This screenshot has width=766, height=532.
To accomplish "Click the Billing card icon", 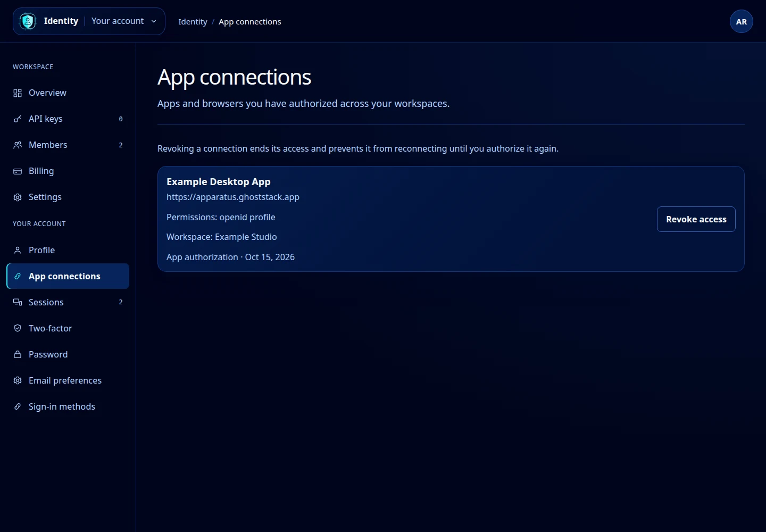I will (x=18, y=171).
